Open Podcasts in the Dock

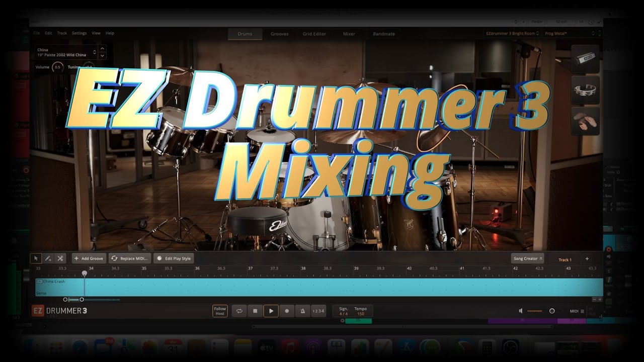(313, 347)
